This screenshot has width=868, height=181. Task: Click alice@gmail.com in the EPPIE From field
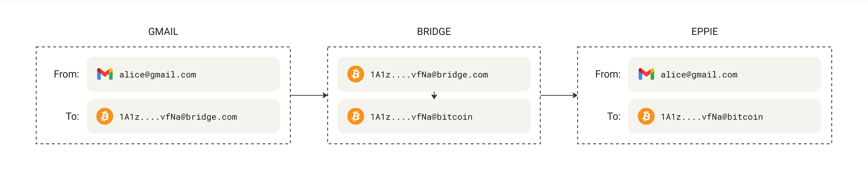[x=699, y=75]
